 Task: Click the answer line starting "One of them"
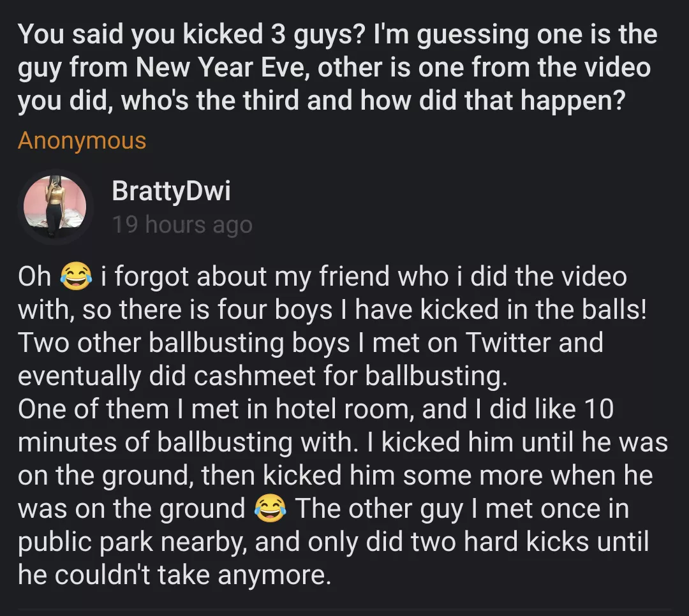click(315, 409)
